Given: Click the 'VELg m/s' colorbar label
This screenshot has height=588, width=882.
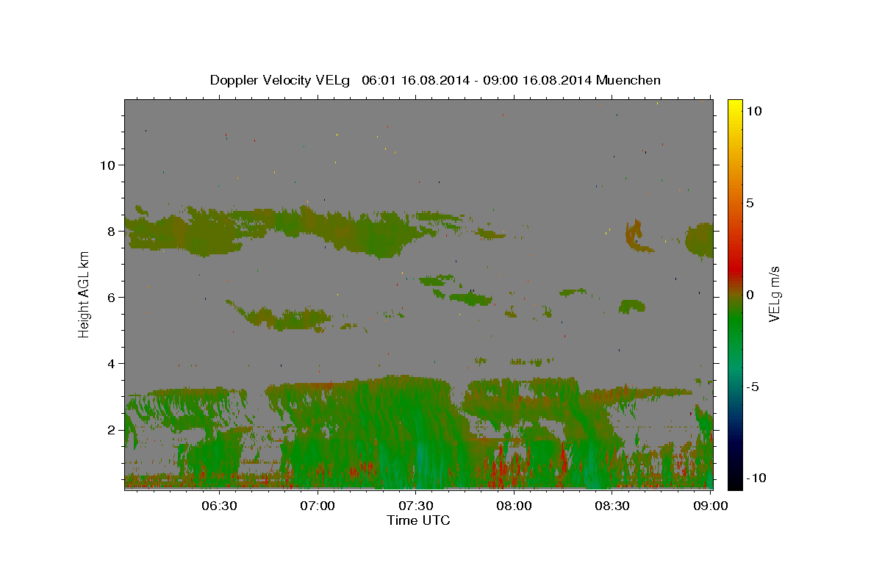Looking at the screenshot, I should 774,295.
